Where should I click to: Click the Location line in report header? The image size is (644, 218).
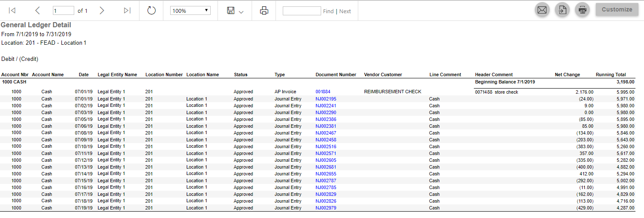coord(44,43)
